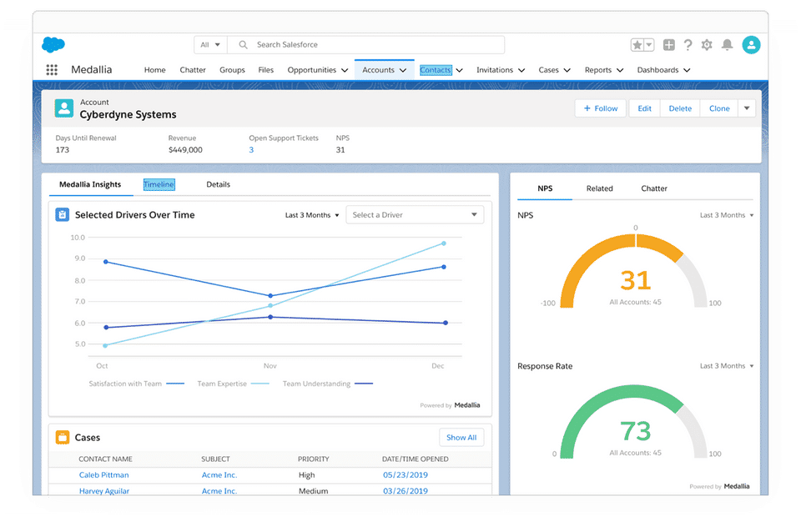Image resolution: width=801 pixels, height=532 pixels.
Task: Open the All search scope dropdown
Action: (210, 45)
